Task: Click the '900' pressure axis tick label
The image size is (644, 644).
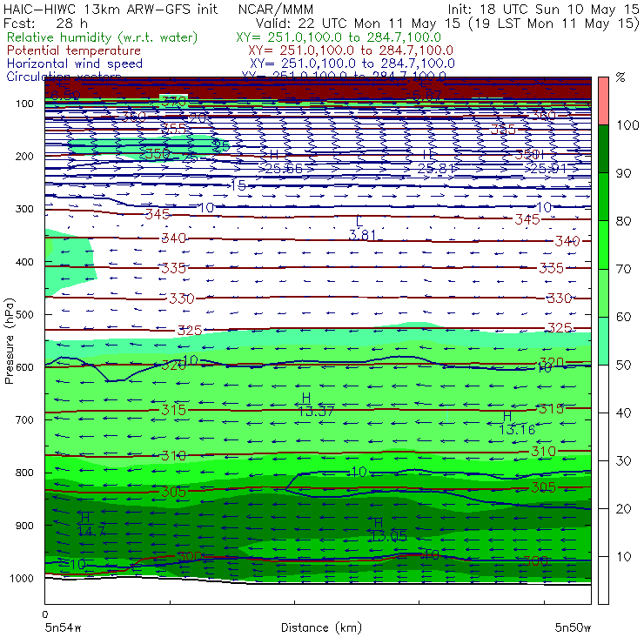Action: tap(24, 526)
